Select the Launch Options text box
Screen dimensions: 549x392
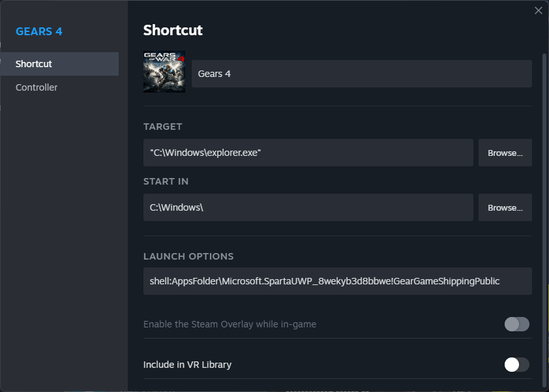337,280
